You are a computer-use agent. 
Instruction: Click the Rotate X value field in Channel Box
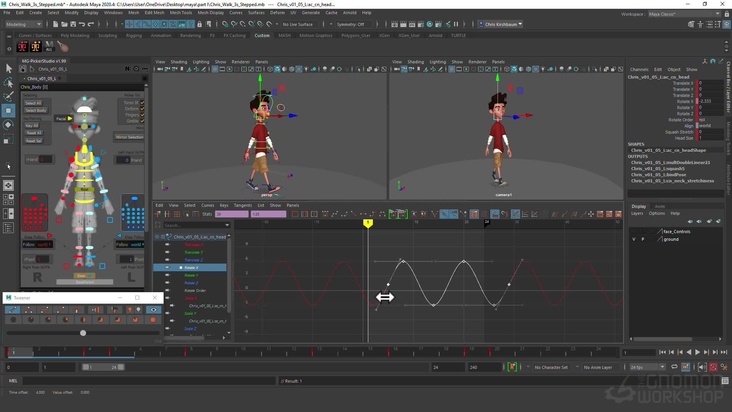[x=711, y=101]
